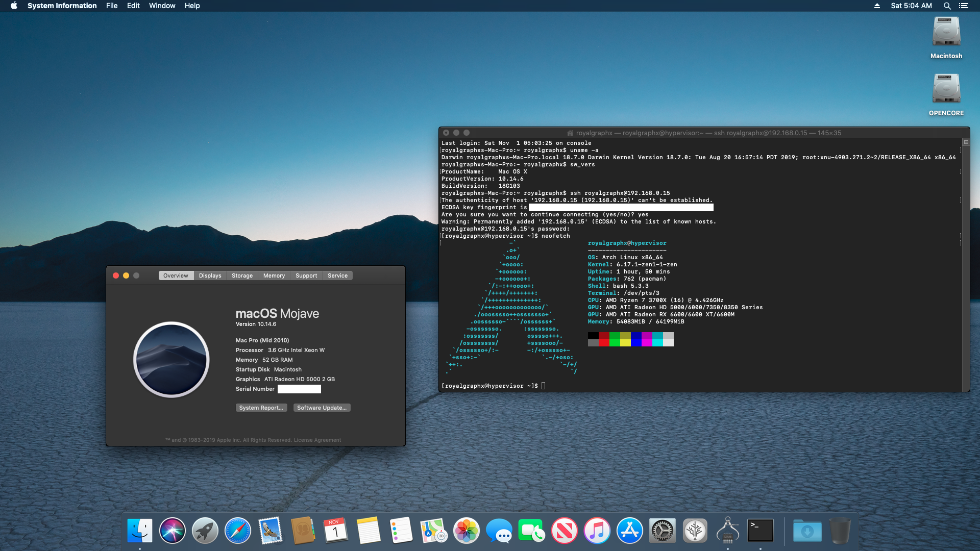980x551 pixels.
Task: Select the Memory tab
Action: pyautogui.click(x=274, y=275)
